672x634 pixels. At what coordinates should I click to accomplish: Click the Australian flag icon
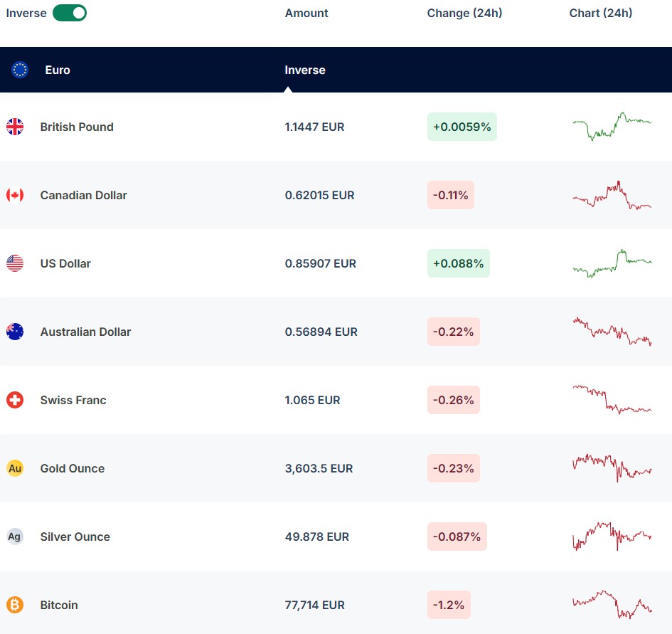(x=15, y=332)
